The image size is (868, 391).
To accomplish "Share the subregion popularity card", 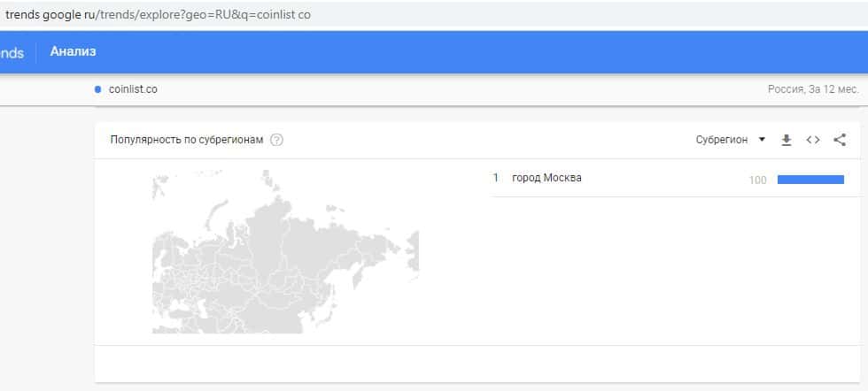I will click(840, 140).
